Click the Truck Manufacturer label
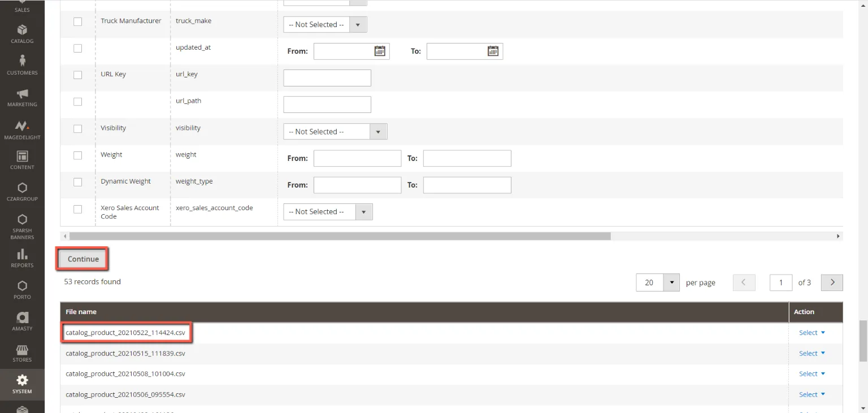 [131, 21]
